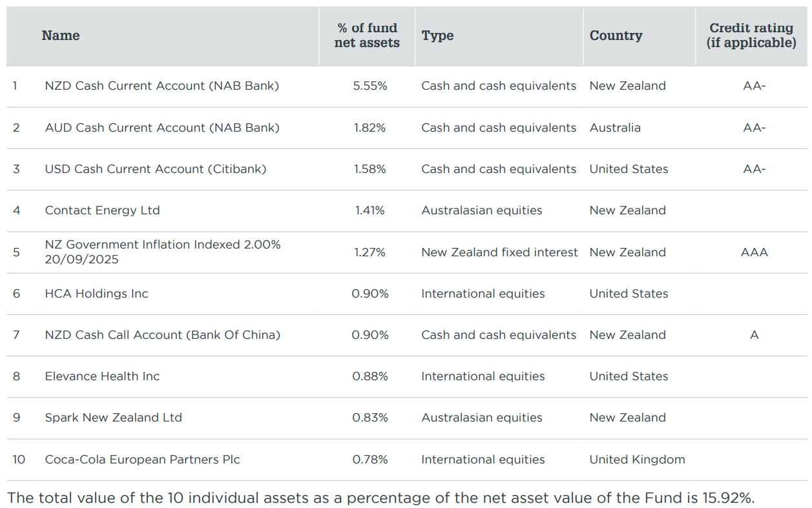
Task: Select the AAA credit rating cell
Action: pos(754,252)
